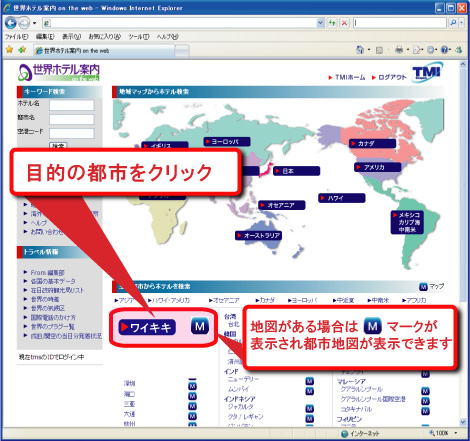Open the M map icon beside ジャカルタ
This screenshot has width=470, height=441.
pos(310,408)
